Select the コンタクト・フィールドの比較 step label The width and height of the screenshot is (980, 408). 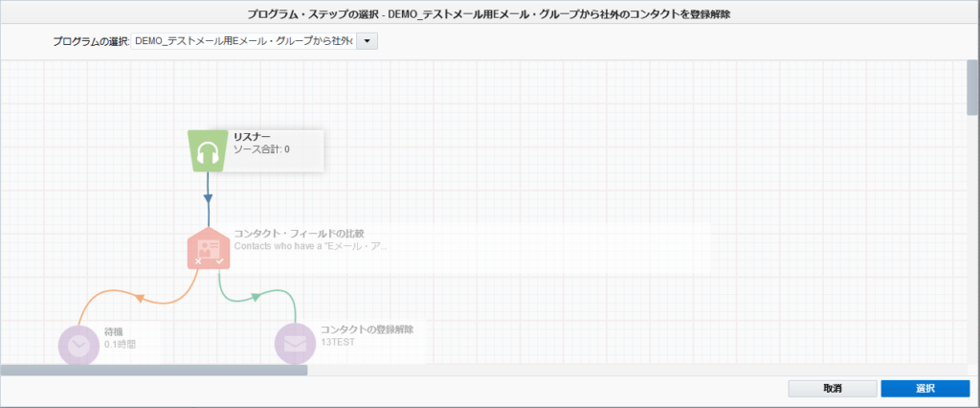[x=299, y=233]
